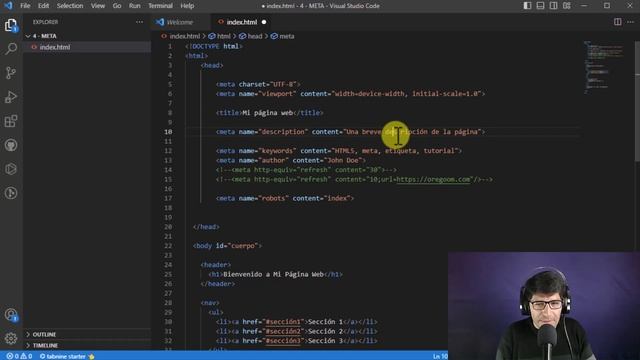640x360 pixels.
Task: Click the Accounts icon in activity bar
Action: click(x=11, y=315)
